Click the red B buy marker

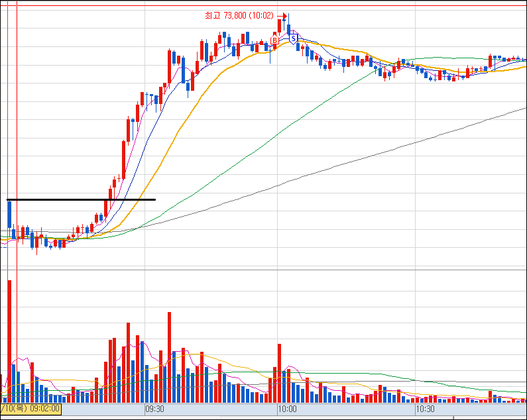(x=275, y=40)
